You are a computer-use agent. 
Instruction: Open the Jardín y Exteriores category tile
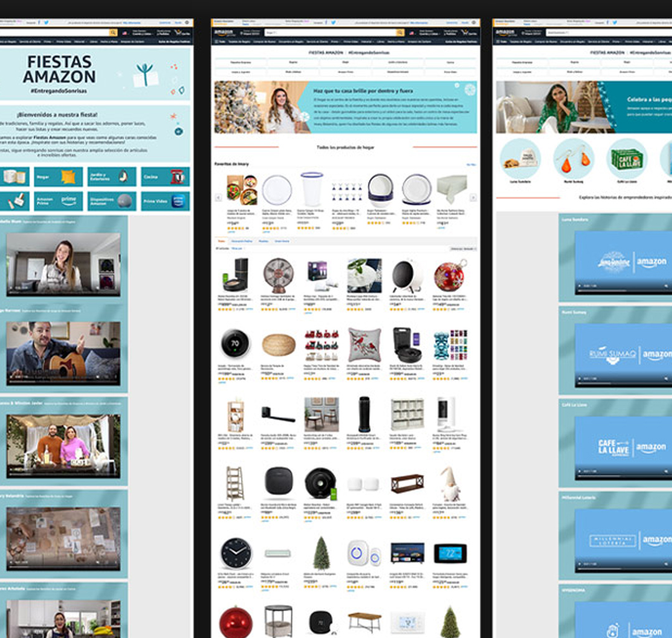(112, 177)
